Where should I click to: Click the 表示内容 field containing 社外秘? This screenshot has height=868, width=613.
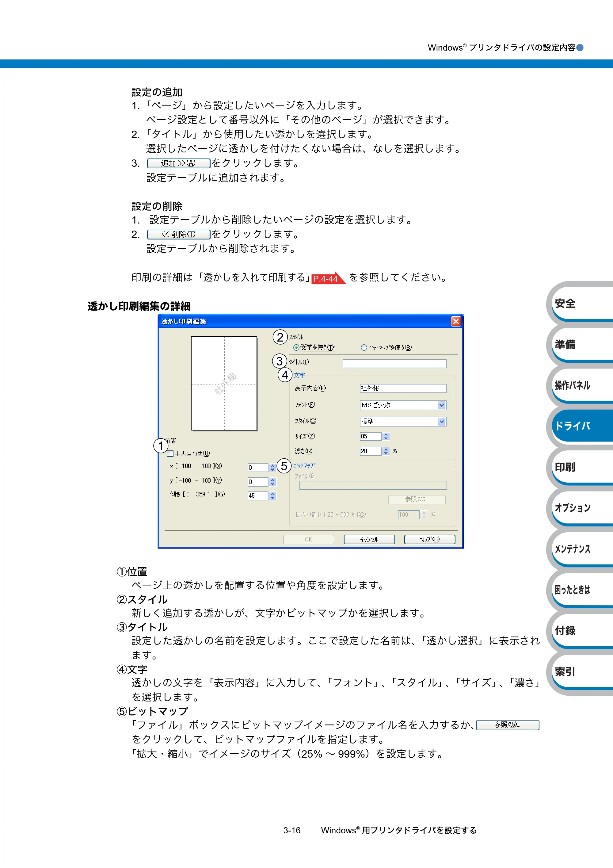[403, 388]
